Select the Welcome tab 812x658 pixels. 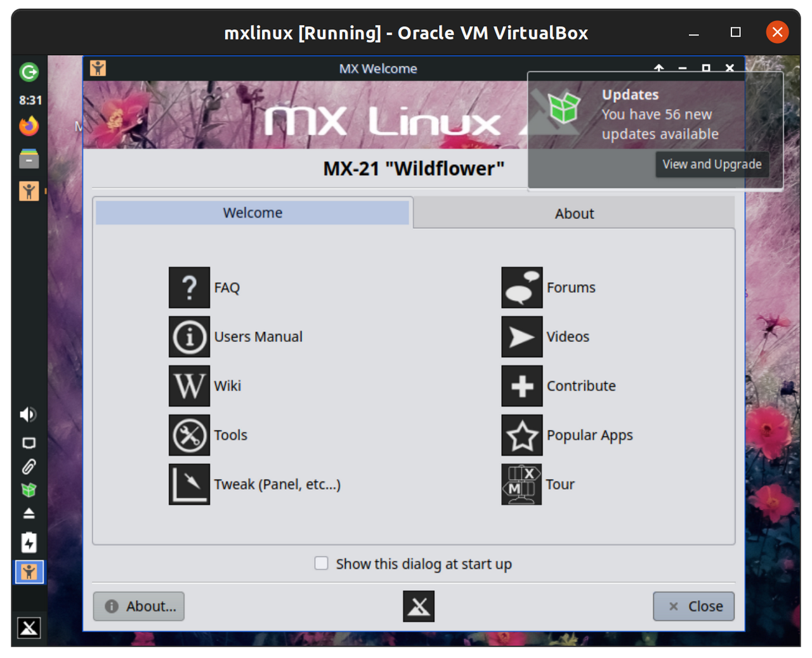point(252,213)
